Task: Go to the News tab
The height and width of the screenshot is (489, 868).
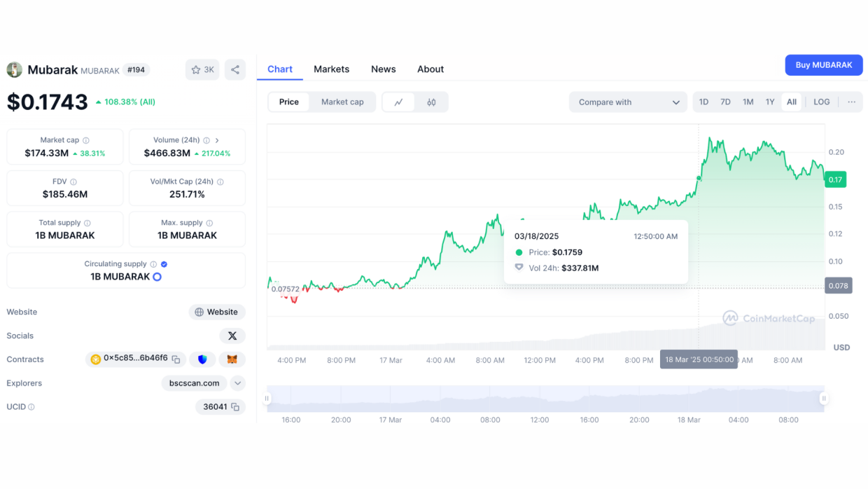Action: (384, 69)
